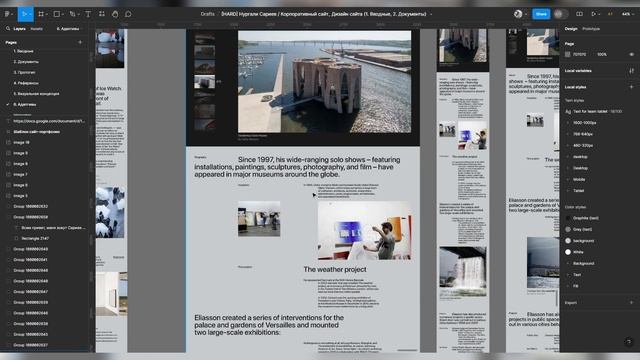Click the user avatar in toolbar
Screen dimensions: 640x360
click(x=518, y=14)
